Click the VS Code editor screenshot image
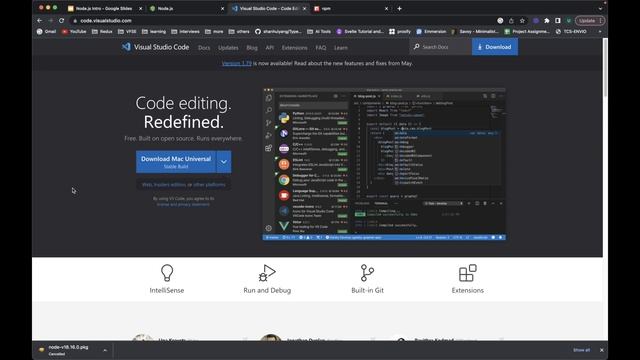 384,164
